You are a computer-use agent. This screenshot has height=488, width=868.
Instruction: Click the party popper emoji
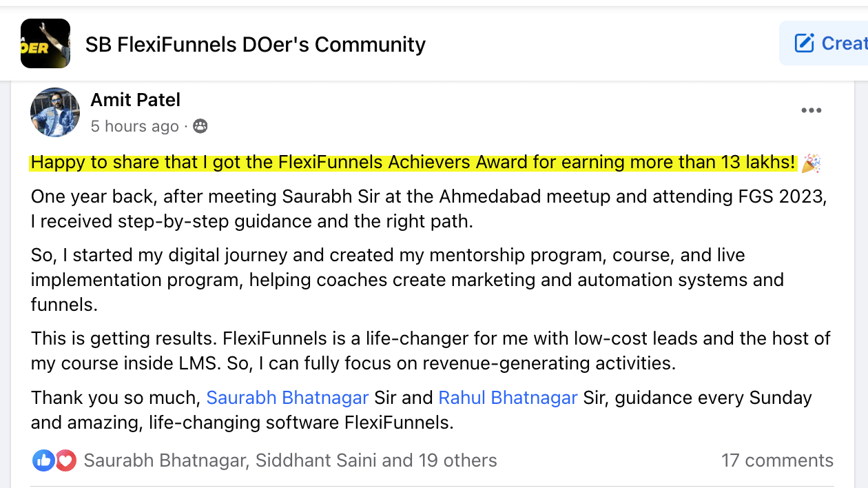pos(811,163)
